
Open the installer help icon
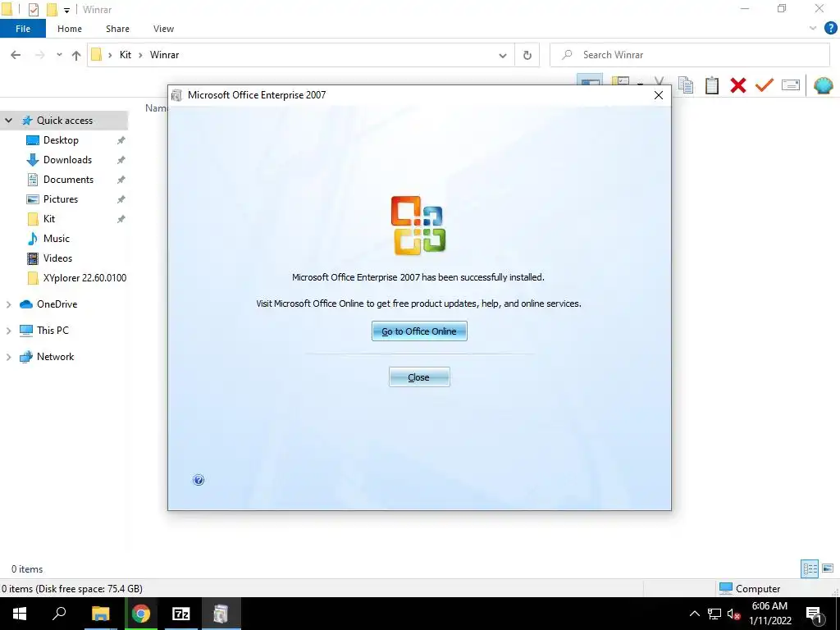pos(199,480)
